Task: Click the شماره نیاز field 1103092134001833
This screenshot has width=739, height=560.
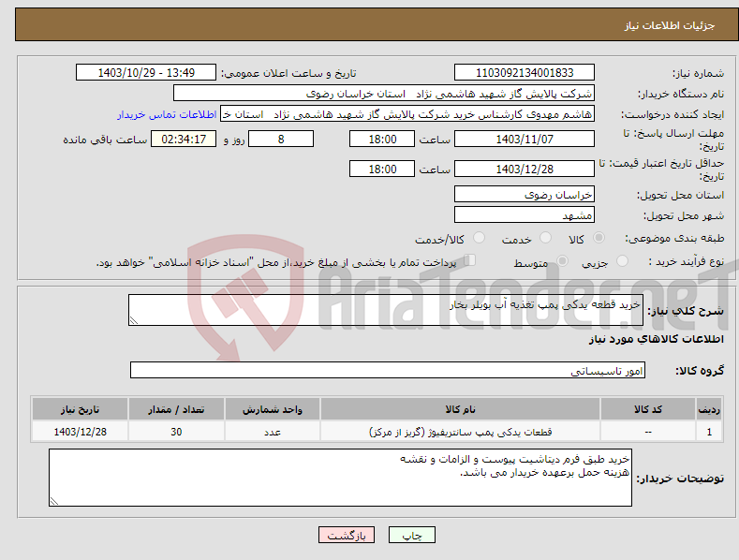Action: pos(525,73)
